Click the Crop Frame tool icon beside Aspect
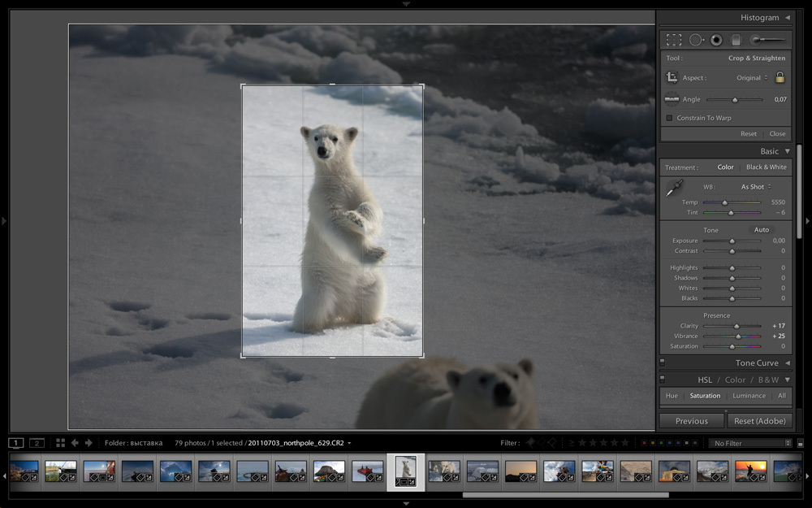Screen dimensions: 812x508 (x=672, y=78)
